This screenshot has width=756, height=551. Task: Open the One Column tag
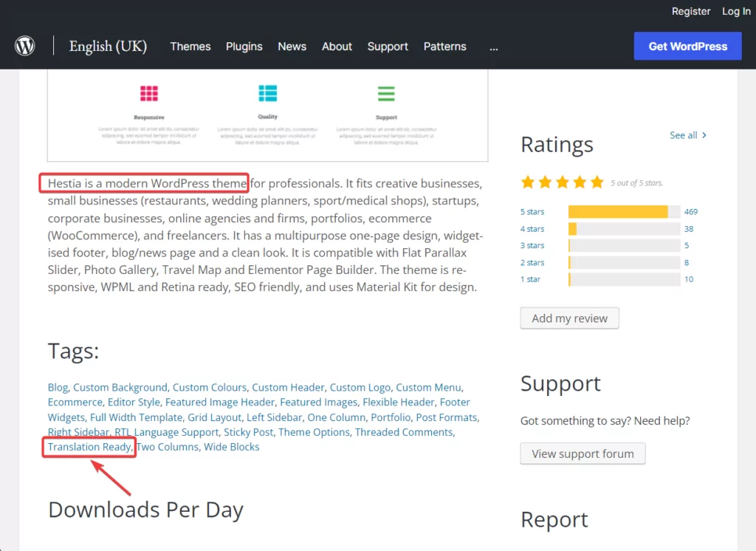click(337, 417)
